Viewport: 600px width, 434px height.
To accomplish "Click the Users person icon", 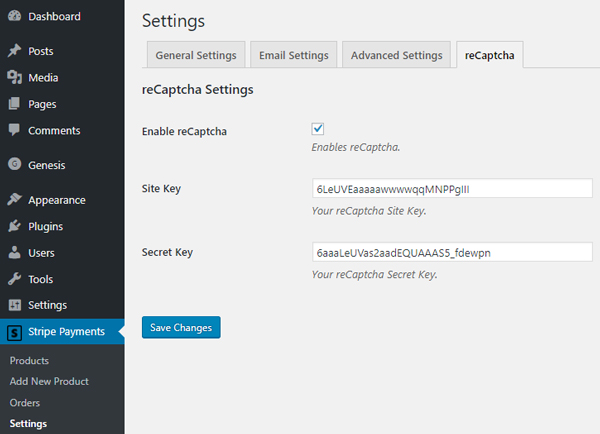I will coord(15,252).
